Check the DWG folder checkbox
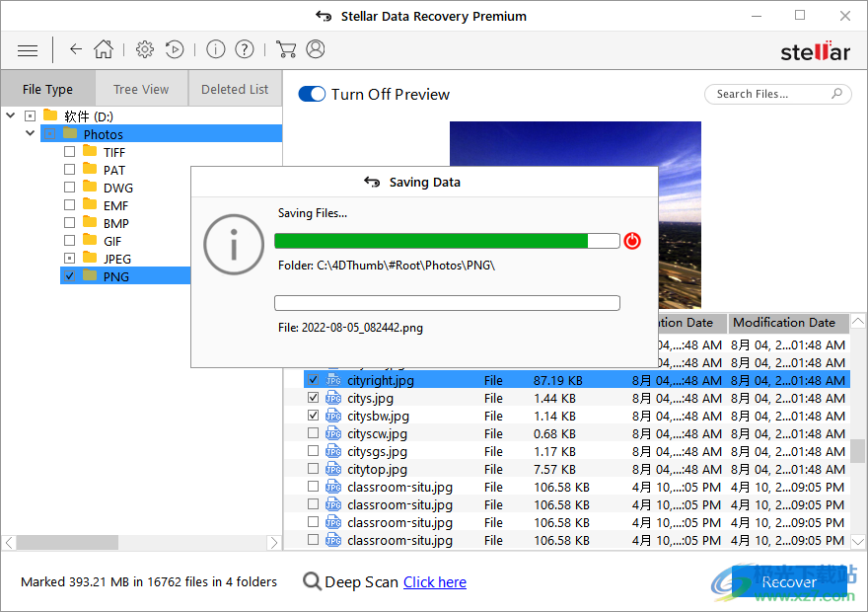Screen dimensions: 868x612 [x=69, y=187]
